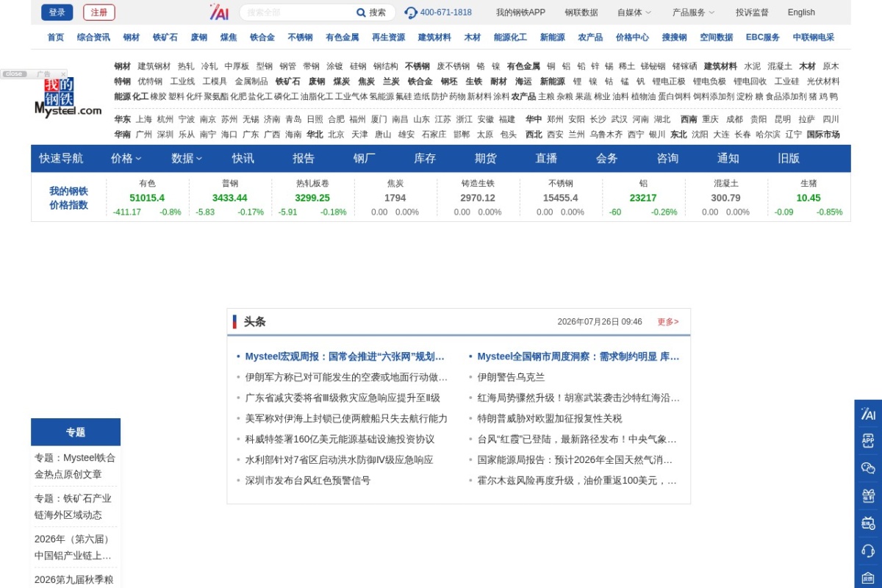This screenshot has width=882, height=588.
Task: Open headline Mysteel宏观周报 国常会
Action: [x=345, y=356]
